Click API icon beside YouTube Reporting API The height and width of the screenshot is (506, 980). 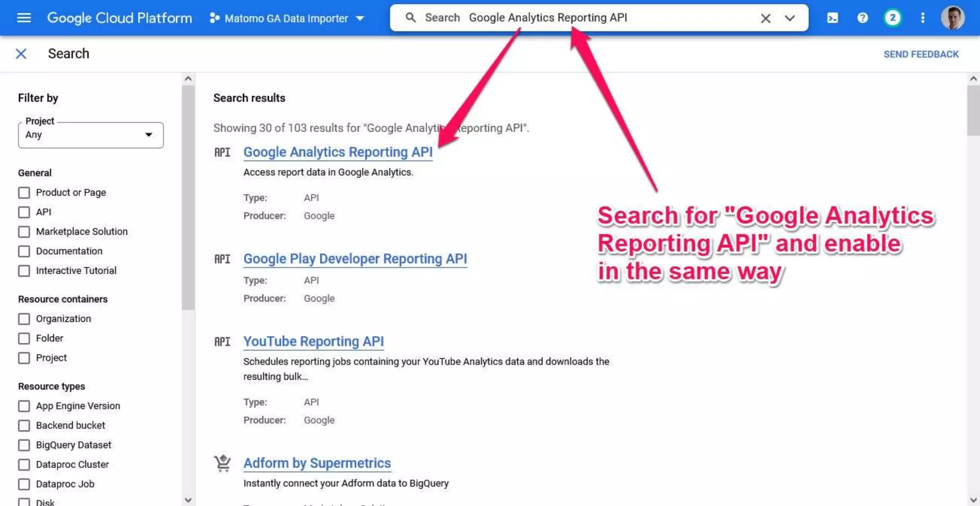(222, 341)
